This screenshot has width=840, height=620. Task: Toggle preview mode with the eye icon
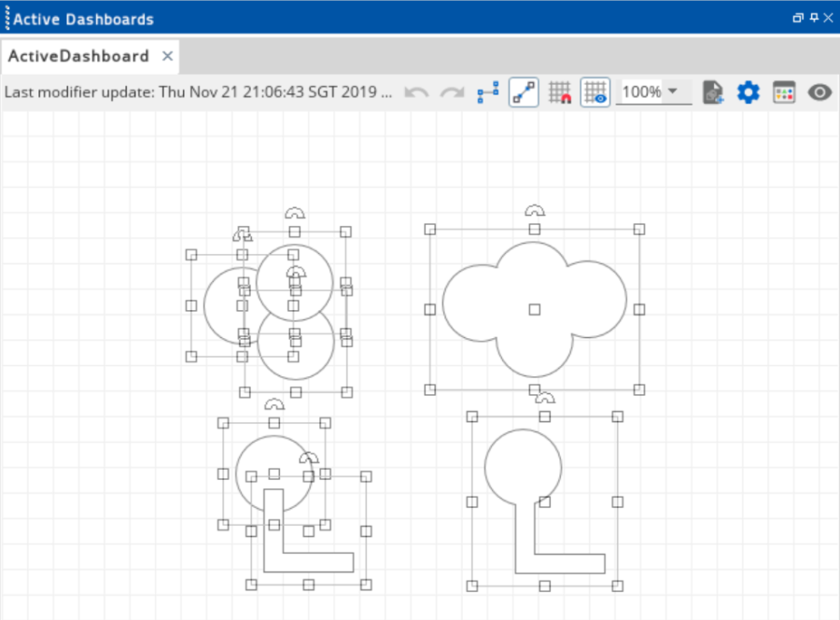click(x=819, y=92)
